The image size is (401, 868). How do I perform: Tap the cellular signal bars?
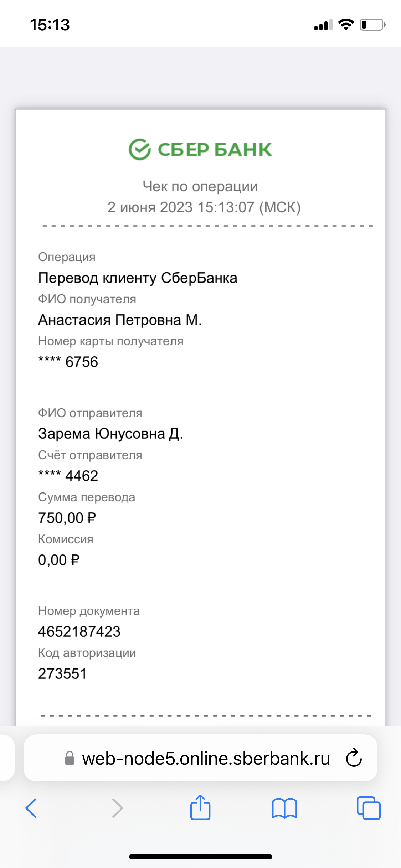tap(323, 25)
